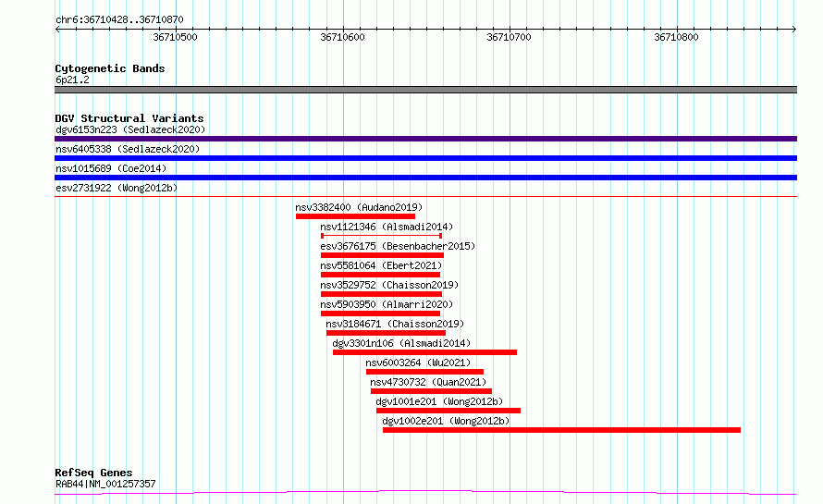Click the chr6:36710428..36710870 coordinates label
Image resolution: width=823 pixels, height=504 pixels.
point(119,20)
